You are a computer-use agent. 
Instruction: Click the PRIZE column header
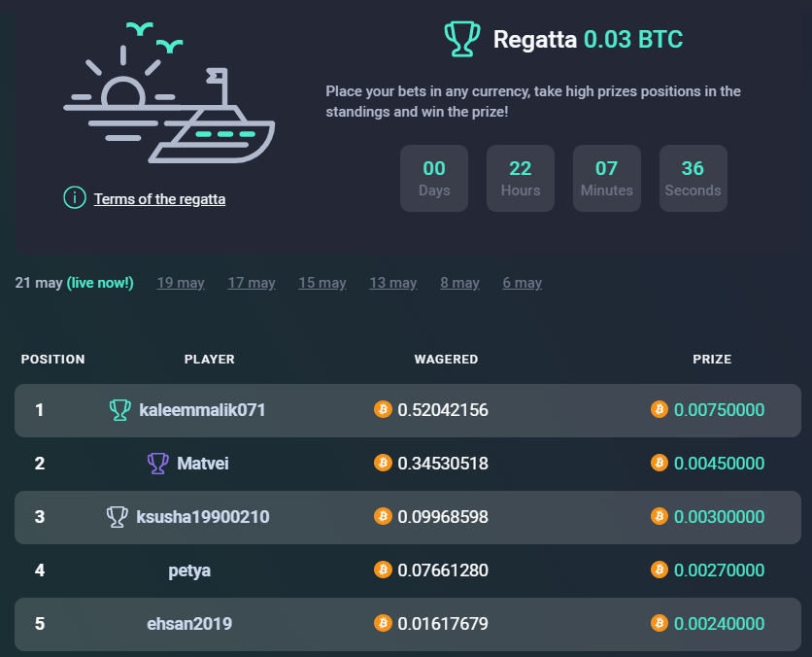[712, 359]
